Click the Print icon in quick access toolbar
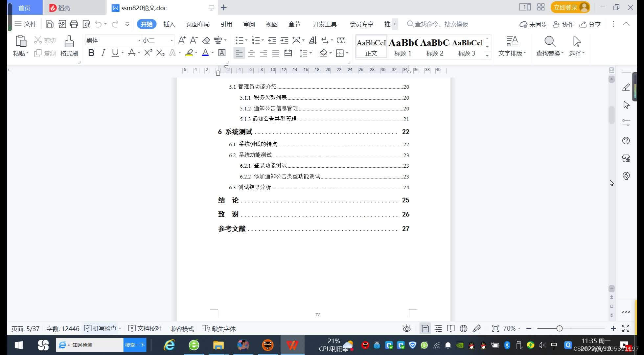 [74, 24]
